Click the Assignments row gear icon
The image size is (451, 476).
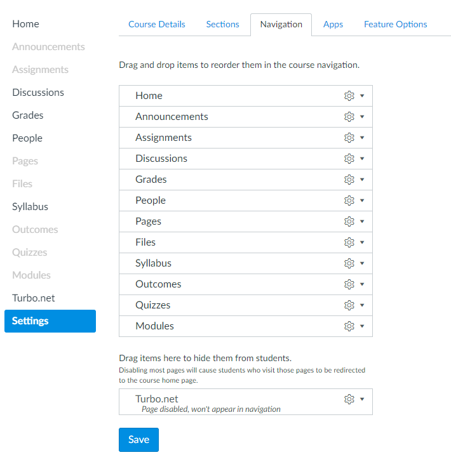point(349,138)
